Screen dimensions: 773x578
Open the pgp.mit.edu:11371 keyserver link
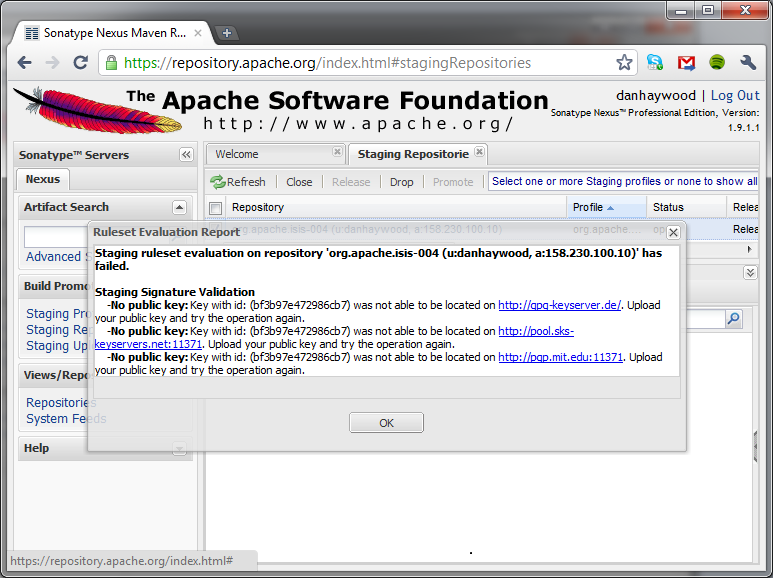click(561, 357)
